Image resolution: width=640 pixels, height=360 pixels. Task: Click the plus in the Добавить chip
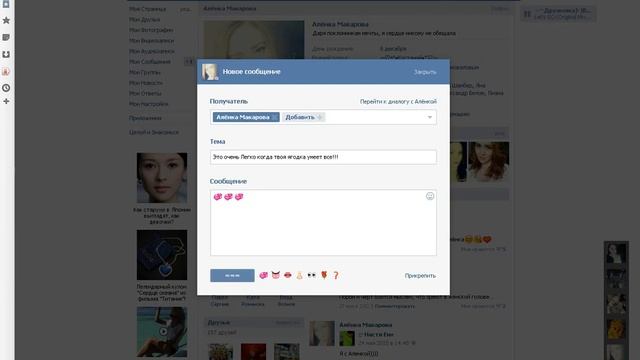(x=320, y=117)
